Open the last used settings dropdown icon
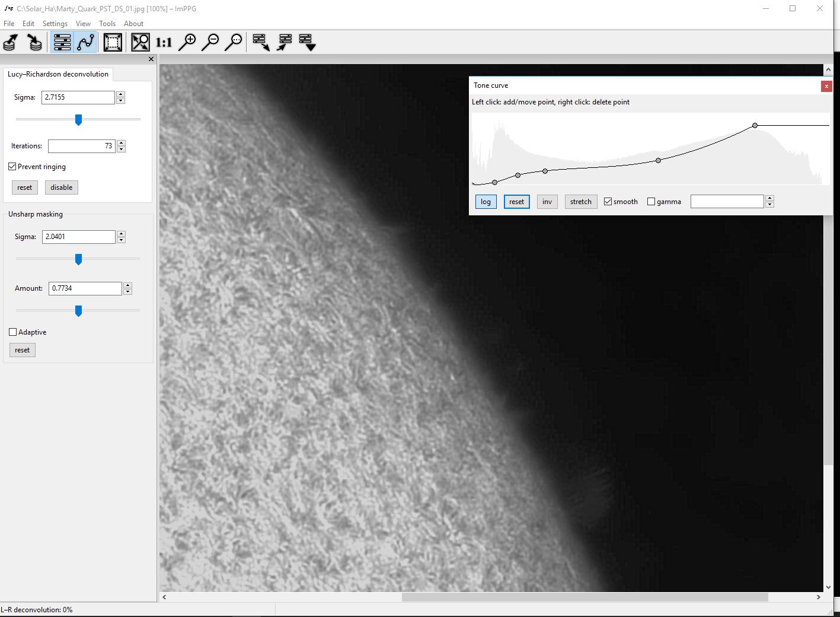Screen dimensions: 840x617 [x=307, y=42]
